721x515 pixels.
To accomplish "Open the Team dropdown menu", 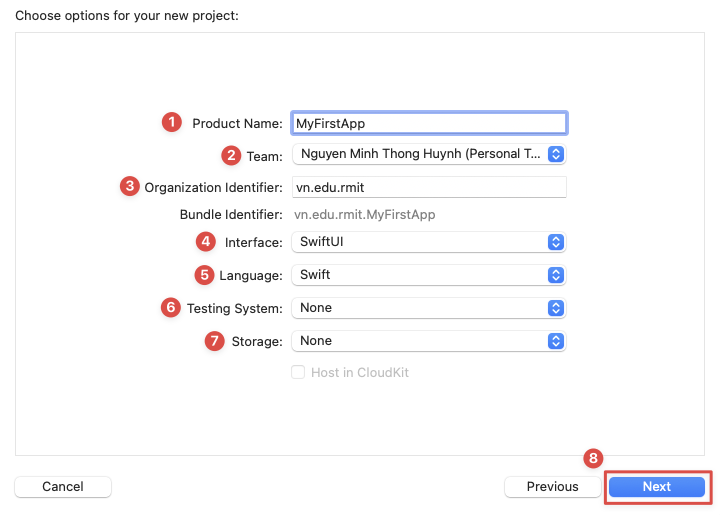I will [x=429, y=154].
